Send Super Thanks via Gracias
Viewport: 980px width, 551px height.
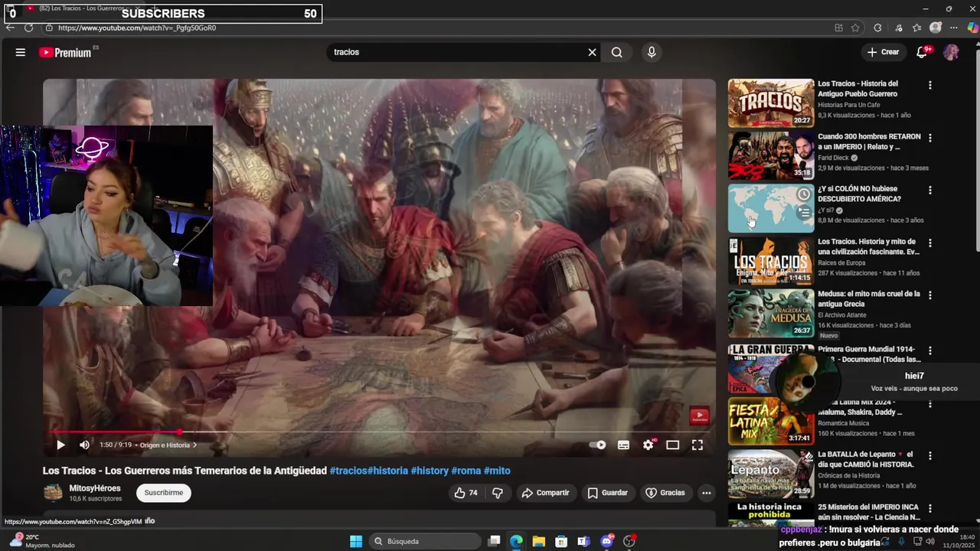coord(665,493)
